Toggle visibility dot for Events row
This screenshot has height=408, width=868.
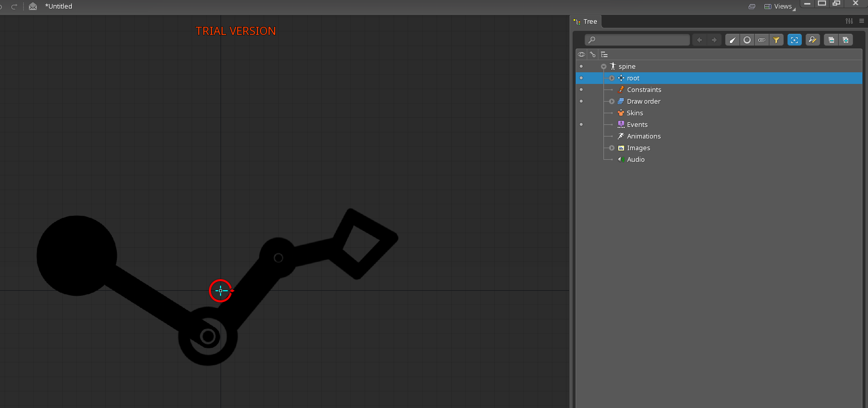tap(581, 124)
